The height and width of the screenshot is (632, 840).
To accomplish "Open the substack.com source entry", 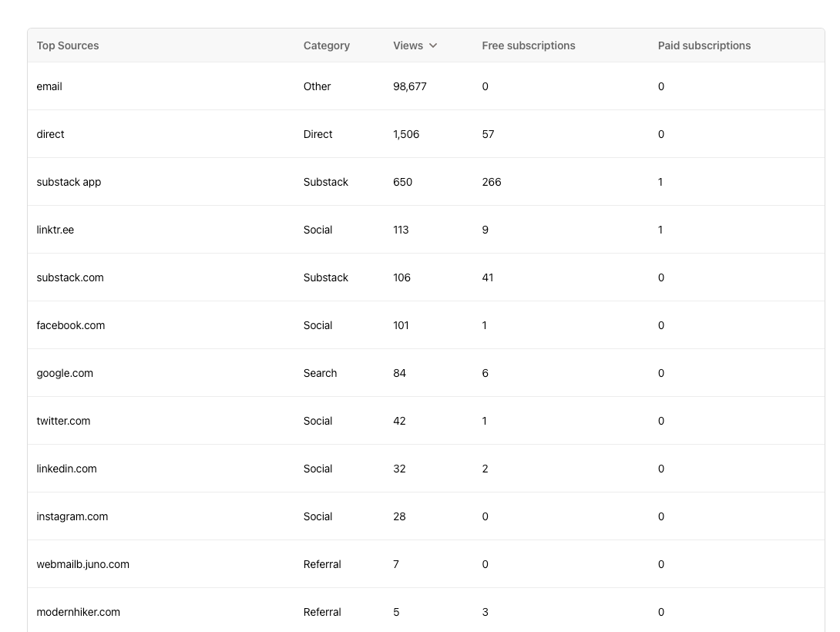I will [x=70, y=277].
